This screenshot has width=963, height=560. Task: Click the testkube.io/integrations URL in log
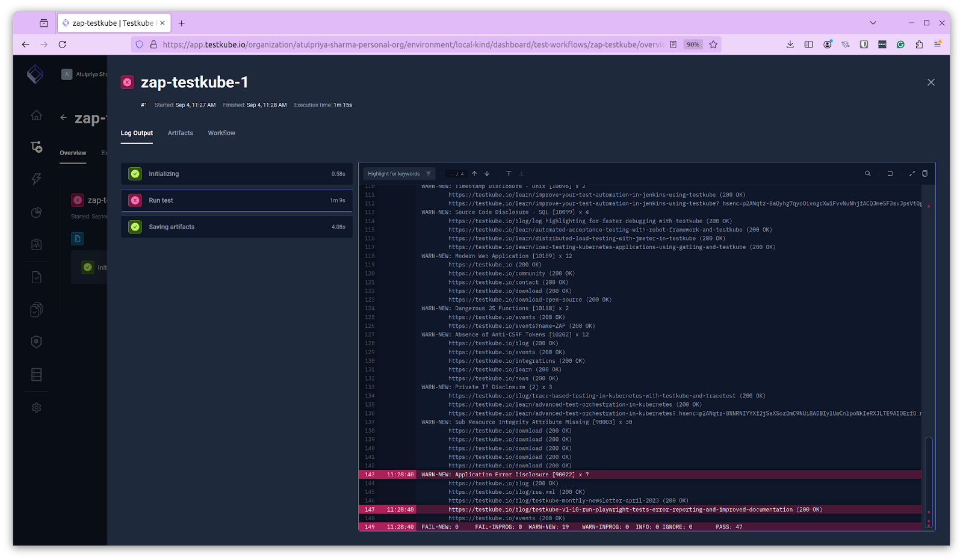click(x=502, y=361)
